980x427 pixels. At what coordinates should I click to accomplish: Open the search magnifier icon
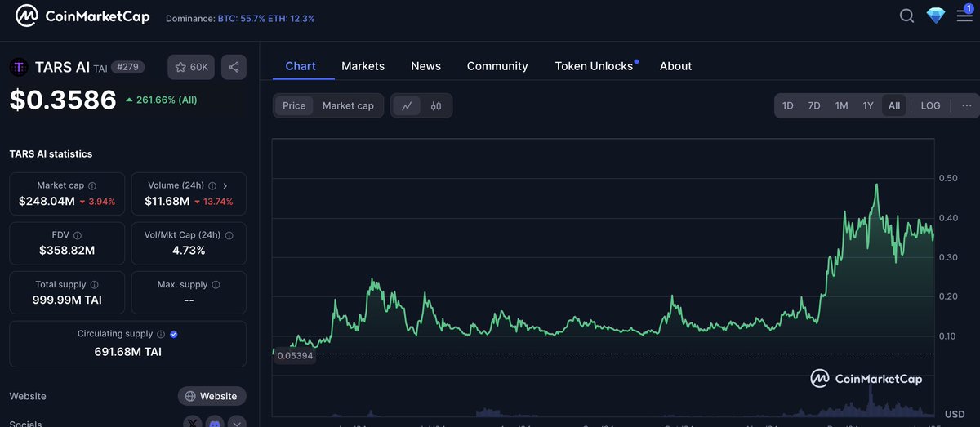pyautogui.click(x=906, y=16)
